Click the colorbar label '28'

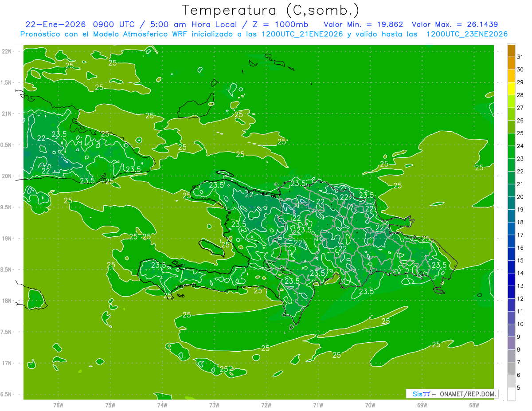520,95
